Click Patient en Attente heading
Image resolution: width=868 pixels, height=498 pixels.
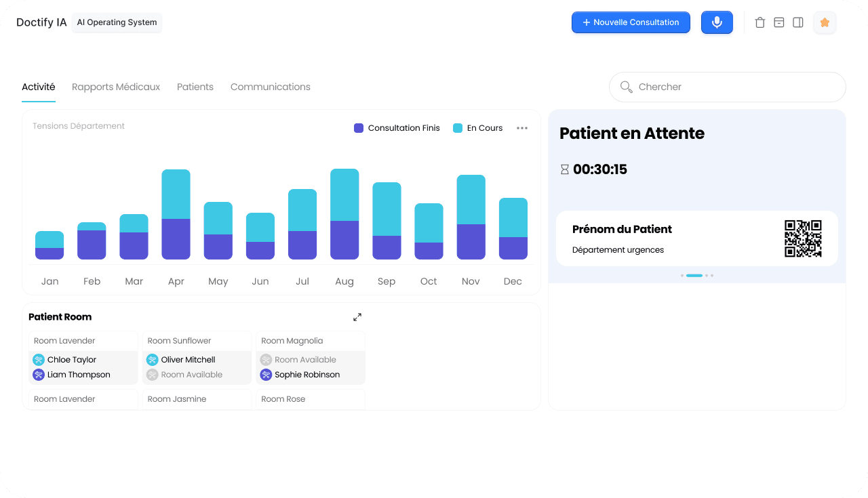(x=632, y=133)
